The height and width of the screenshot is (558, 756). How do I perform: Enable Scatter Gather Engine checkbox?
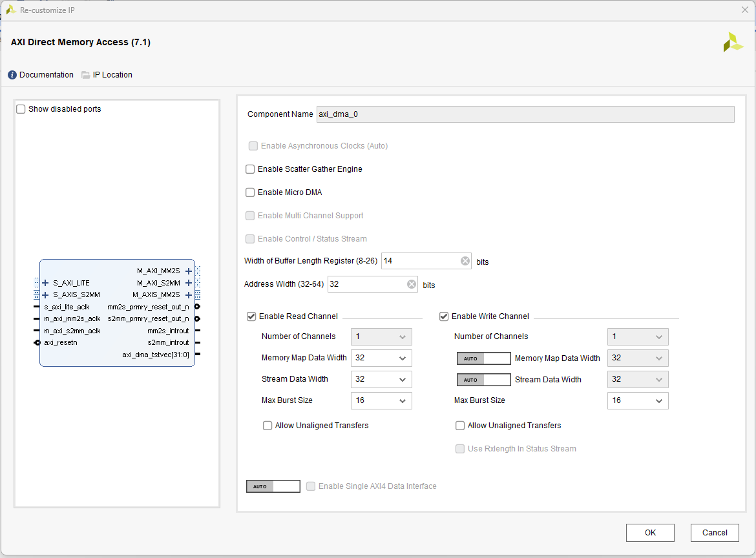[x=250, y=169]
